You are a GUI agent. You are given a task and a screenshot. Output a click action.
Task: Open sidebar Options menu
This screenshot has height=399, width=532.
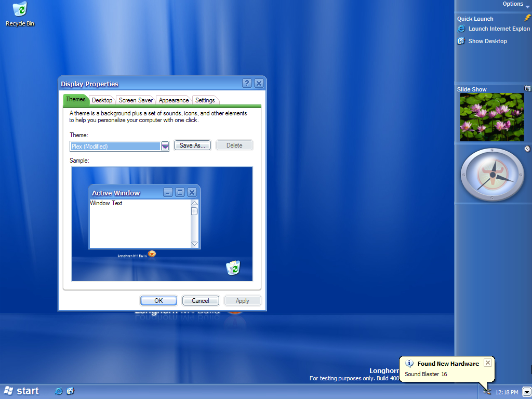(x=516, y=4)
